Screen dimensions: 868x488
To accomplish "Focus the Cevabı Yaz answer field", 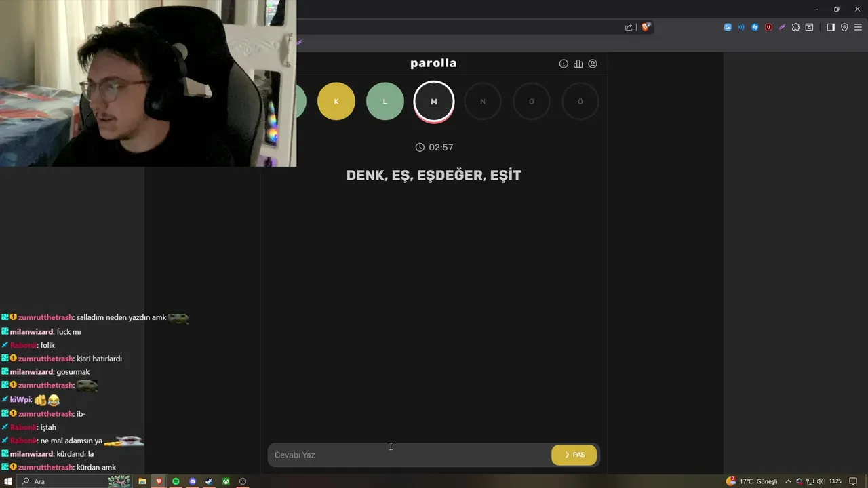I will (x=410, y=455).
